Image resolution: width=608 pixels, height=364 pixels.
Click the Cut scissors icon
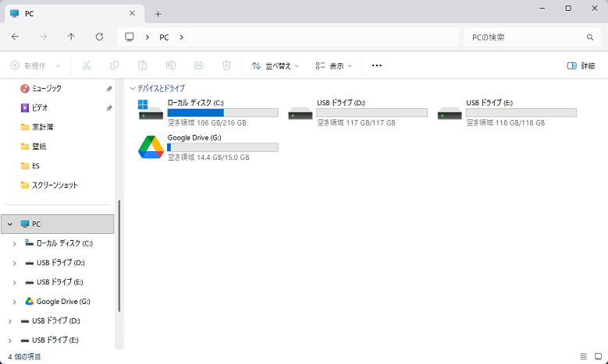click(x=87, y=65)
